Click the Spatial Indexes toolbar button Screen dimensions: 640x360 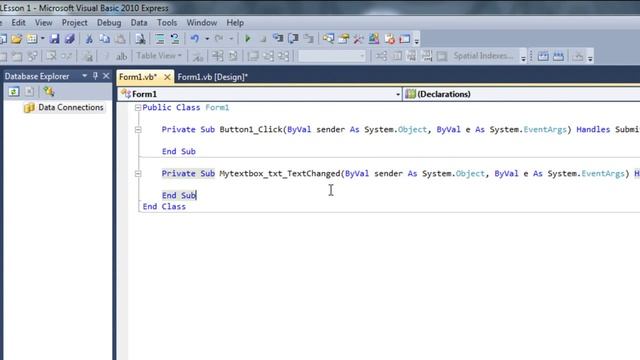coord(483,56)
